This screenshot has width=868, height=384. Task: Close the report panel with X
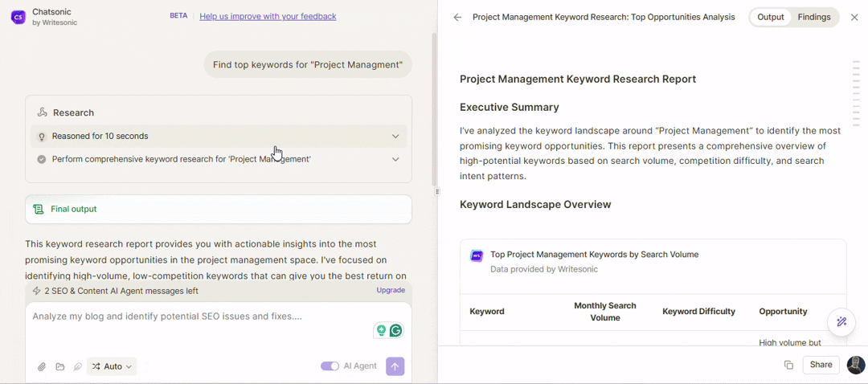pos(854,17)
